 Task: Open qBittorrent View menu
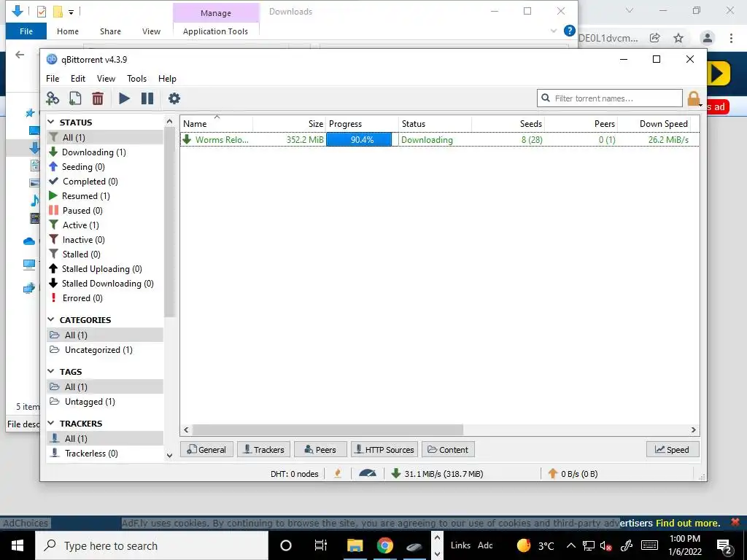(x=106, y=79)
